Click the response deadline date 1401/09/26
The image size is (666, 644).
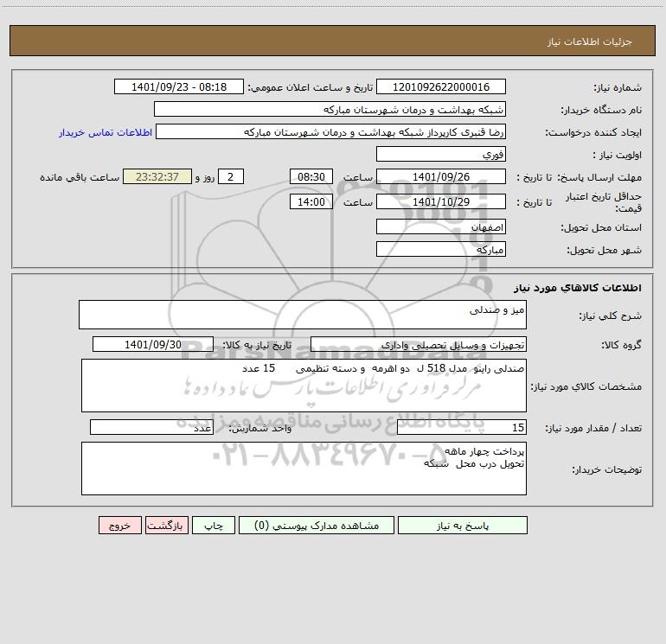pos(441,176)
